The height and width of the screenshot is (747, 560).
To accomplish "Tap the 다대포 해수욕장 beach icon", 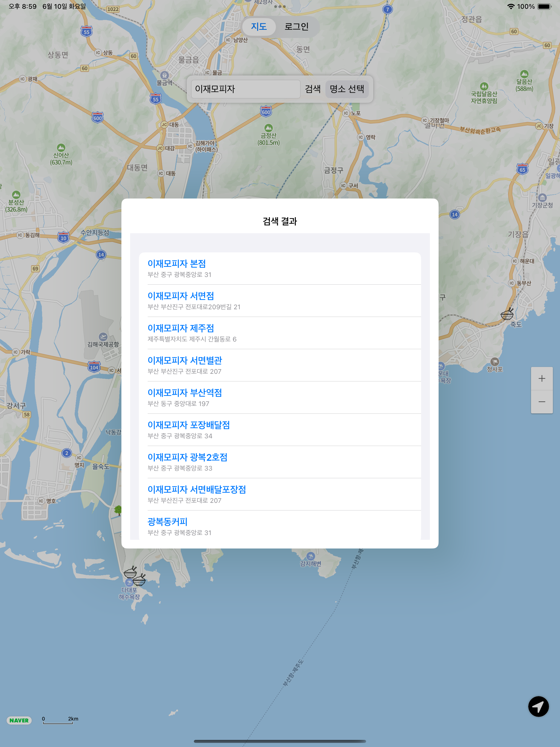I will point(129,583).
